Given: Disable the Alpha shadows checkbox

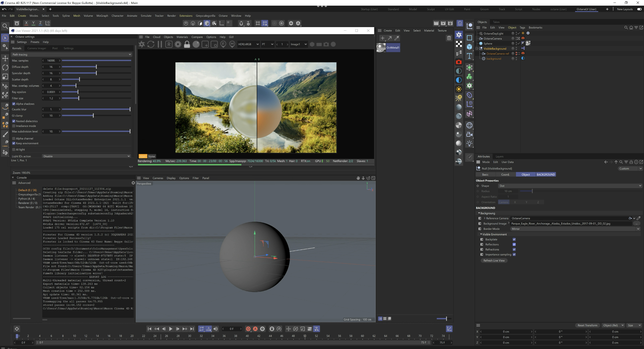Looking at the screenshot, I should tap(14, 104).
